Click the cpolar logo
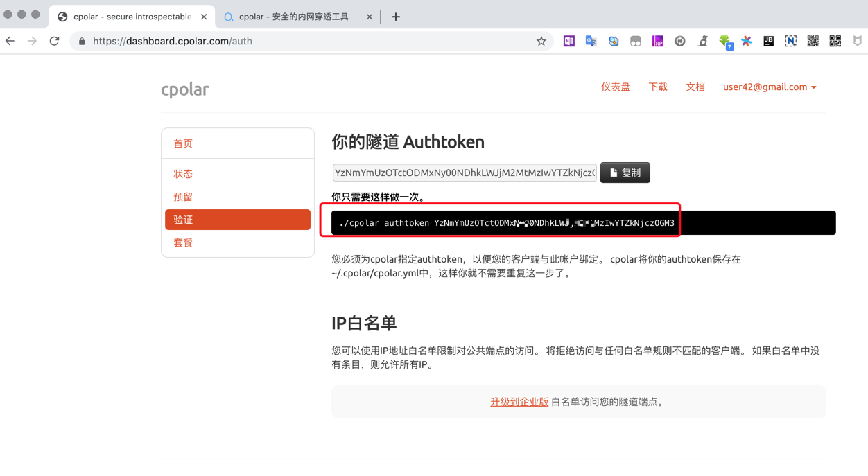Viewport: 868px width, 476px height. [184, 89]
